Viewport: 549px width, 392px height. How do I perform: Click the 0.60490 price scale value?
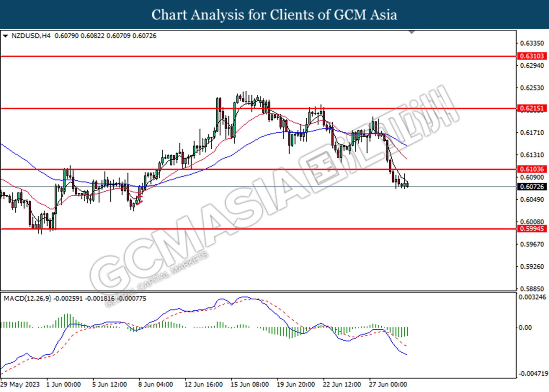[x=532, y=200]
